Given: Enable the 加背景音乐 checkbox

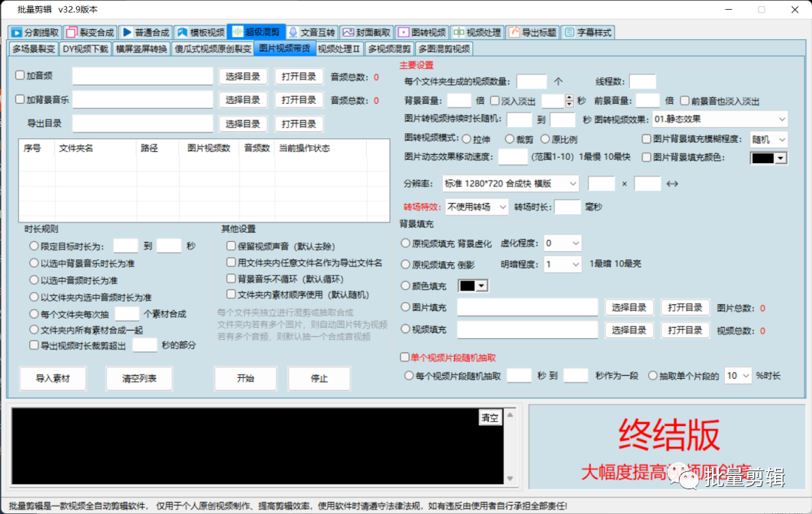Looking at the screenshot, I should [x=20, y=99].
